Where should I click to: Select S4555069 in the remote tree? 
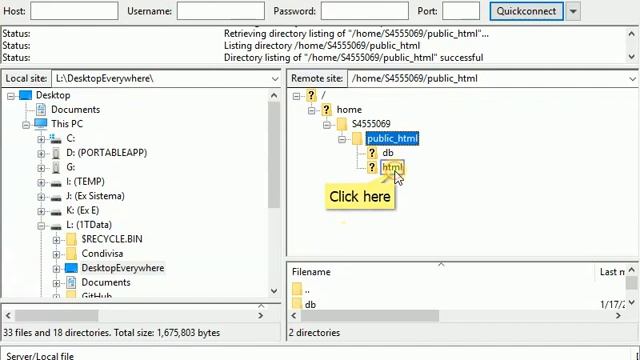[371, 124]
